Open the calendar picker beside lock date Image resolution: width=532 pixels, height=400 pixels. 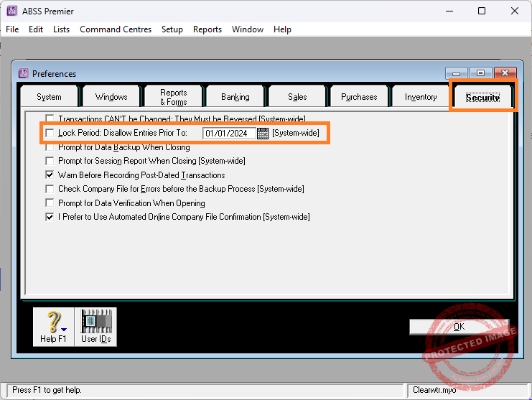pos(263,134)
